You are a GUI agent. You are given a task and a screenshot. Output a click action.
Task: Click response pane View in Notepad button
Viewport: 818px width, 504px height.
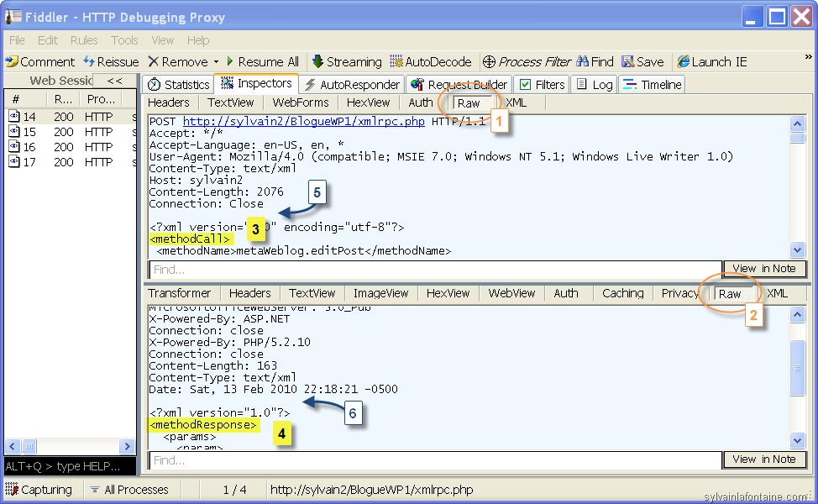pyautogui.click(x=764, y=459)
